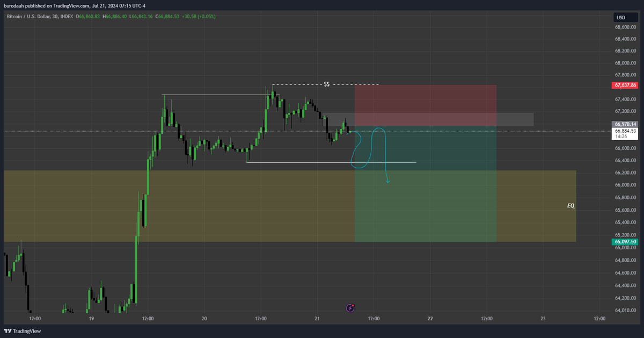Click the gray 66,970.14 entry price tag
Image resolution: width=644 pixels, height=338 pixels.
624,124
